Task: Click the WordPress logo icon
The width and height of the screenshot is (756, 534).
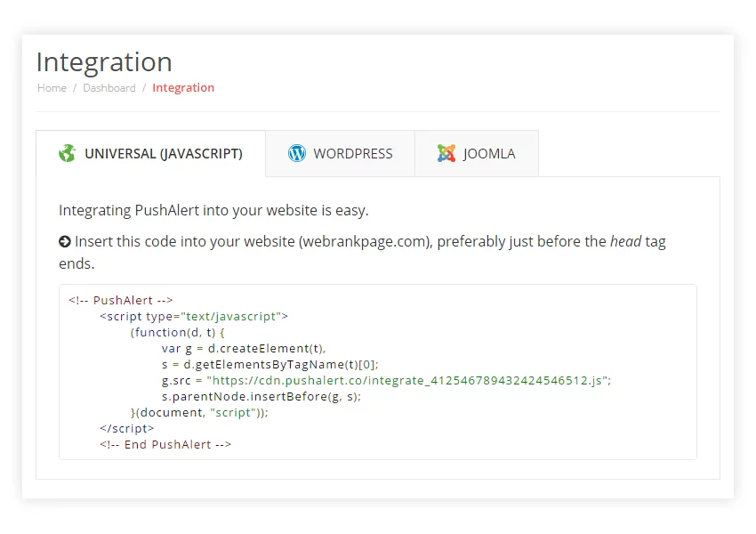Action: (x=297, y=153)
